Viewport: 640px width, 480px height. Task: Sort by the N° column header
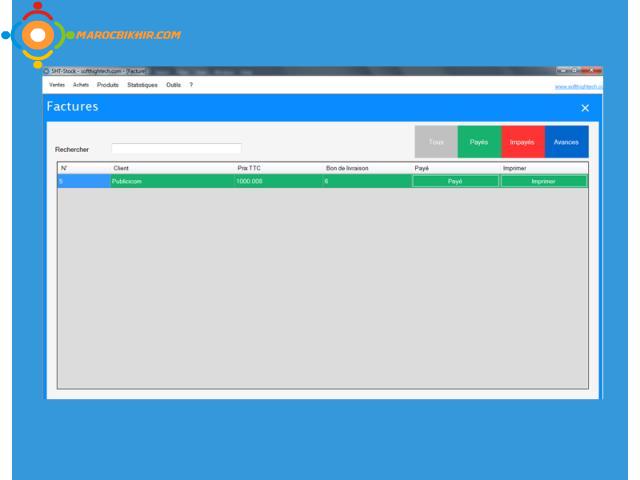tap(84, 168)
